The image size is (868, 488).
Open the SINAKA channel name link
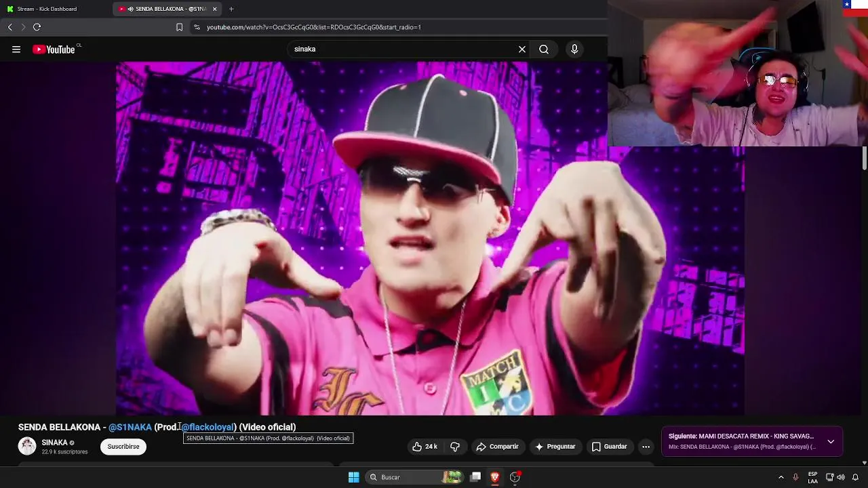[x=54, y=443]
